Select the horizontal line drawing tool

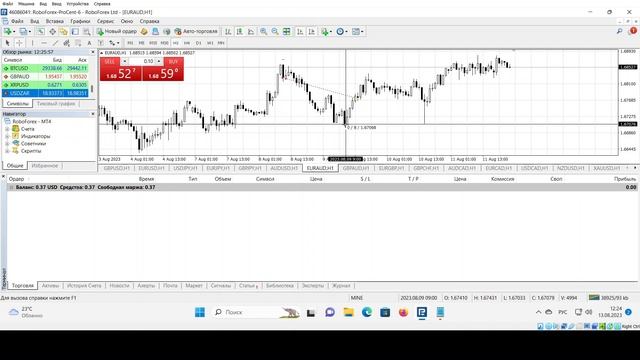click(x=44, y=43)
